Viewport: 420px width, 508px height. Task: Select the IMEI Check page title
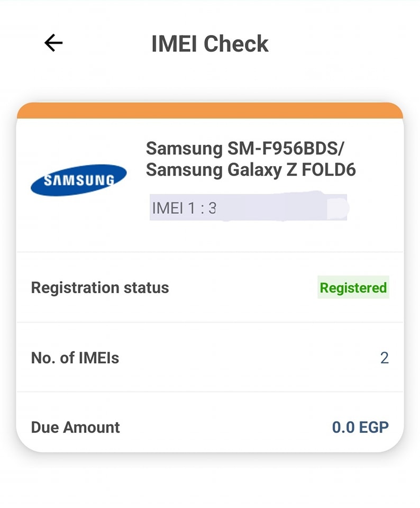[x=210, y=44]
